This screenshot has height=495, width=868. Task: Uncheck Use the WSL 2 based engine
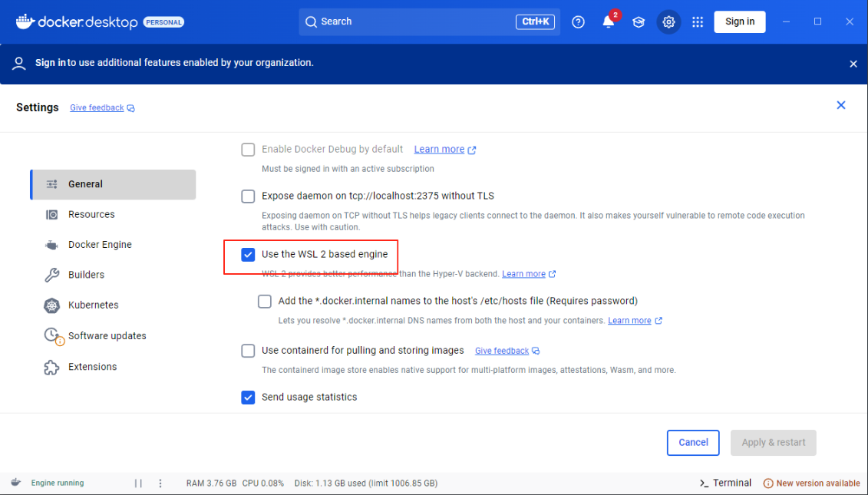248,255
